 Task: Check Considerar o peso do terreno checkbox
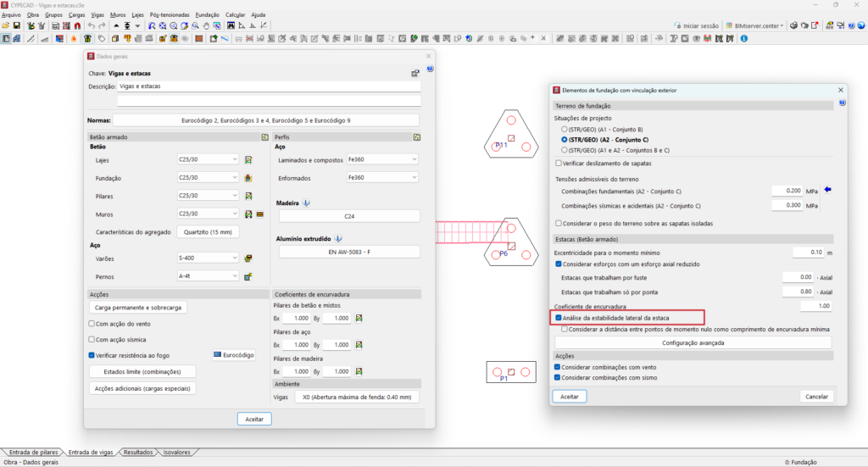(x=559, y=224)
